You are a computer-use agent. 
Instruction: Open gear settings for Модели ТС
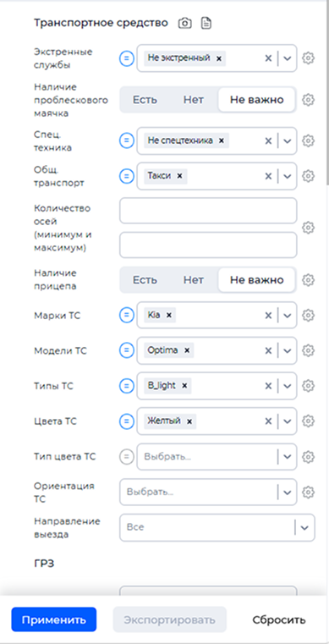pos(308,350)
